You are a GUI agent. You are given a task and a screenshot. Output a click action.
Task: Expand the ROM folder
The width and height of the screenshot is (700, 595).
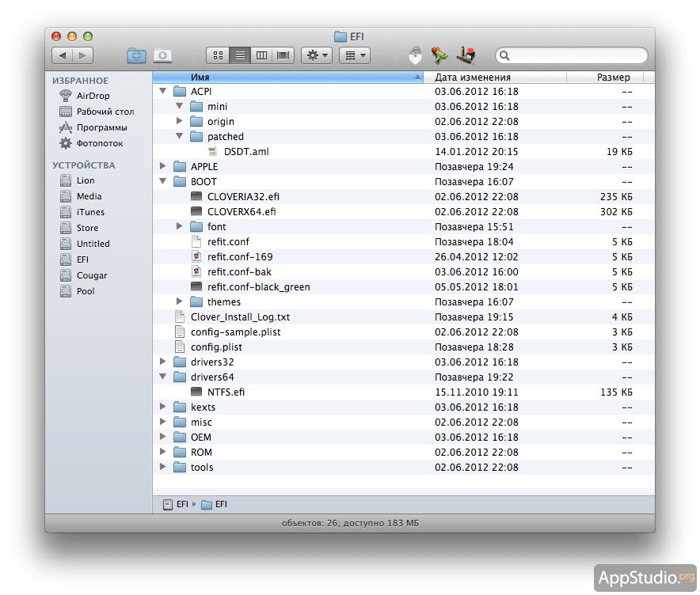pos(163,451)
